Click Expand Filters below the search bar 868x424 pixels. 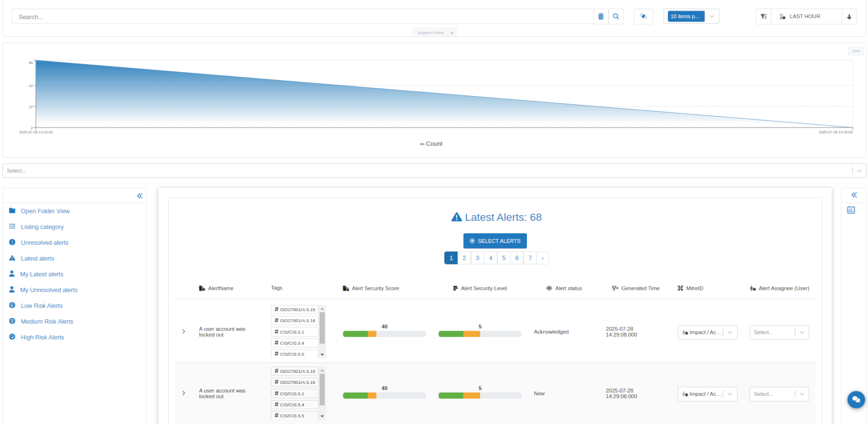(434, 33)
